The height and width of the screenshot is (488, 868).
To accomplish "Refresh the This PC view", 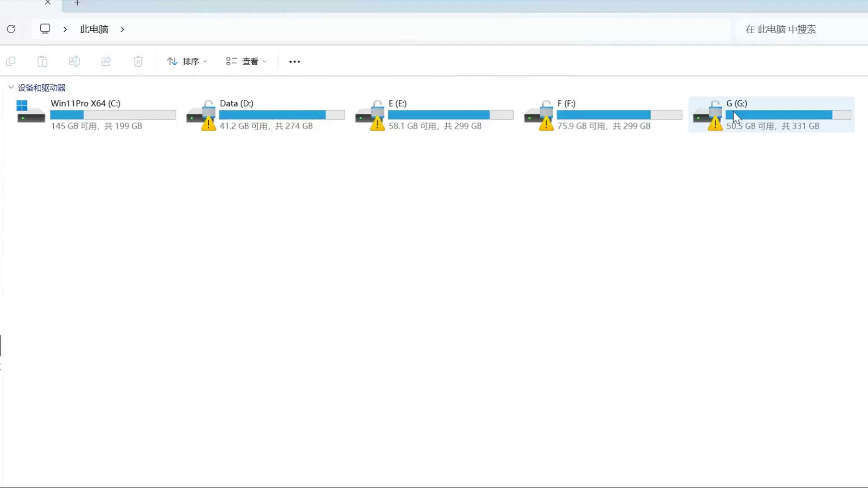I will click(x=11, y=29).
